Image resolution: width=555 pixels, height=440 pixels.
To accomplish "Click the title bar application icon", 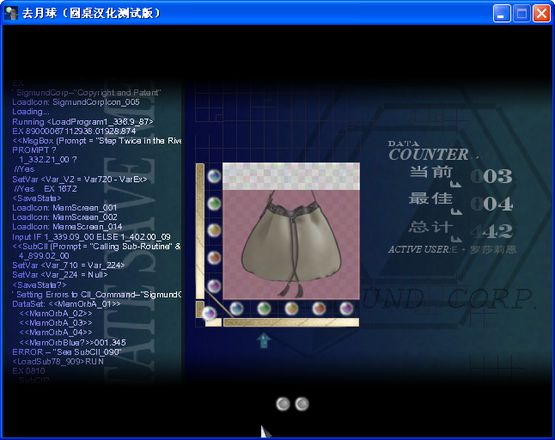I will click(11, 13).
